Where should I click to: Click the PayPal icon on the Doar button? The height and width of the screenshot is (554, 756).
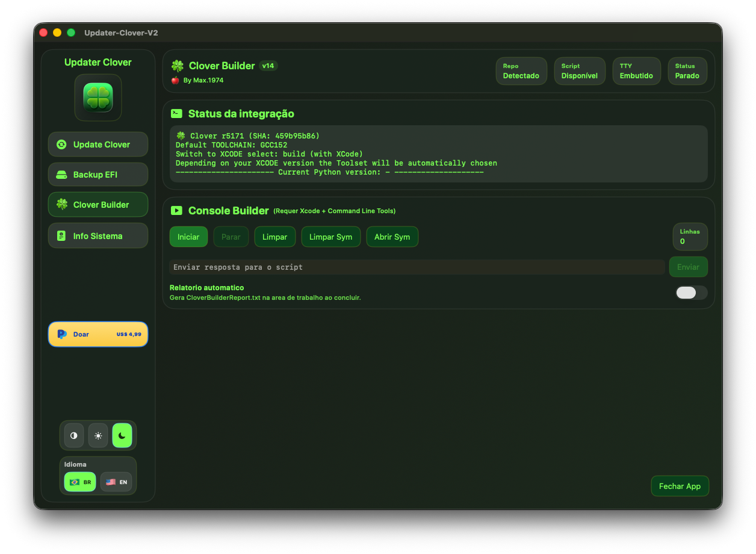(x=62, y=334)
